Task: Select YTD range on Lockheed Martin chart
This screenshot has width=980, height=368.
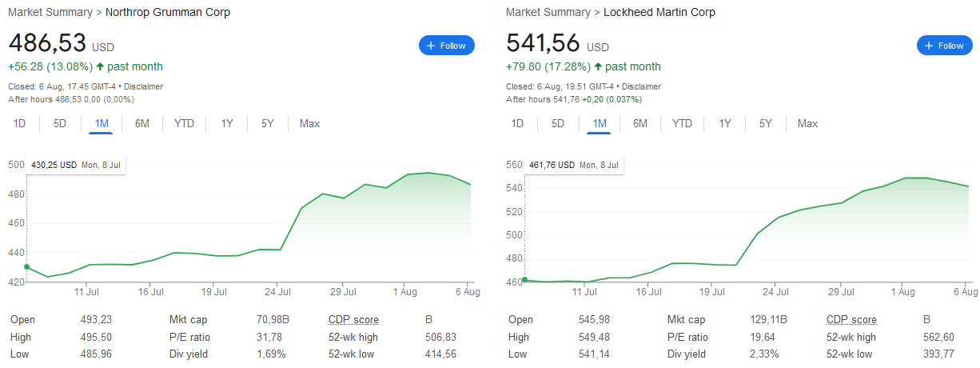Action: coord(682,123)
